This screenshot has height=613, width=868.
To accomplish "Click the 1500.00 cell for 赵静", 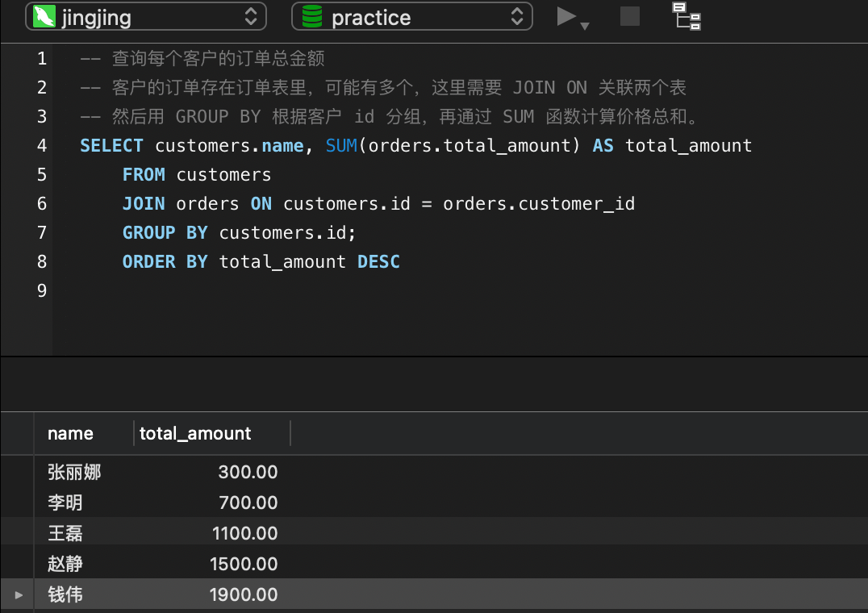I will [244, 564].
